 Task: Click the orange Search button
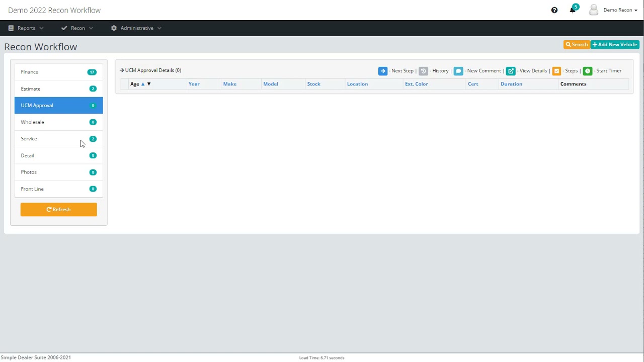pyautogui.click(x=577, y=45)
